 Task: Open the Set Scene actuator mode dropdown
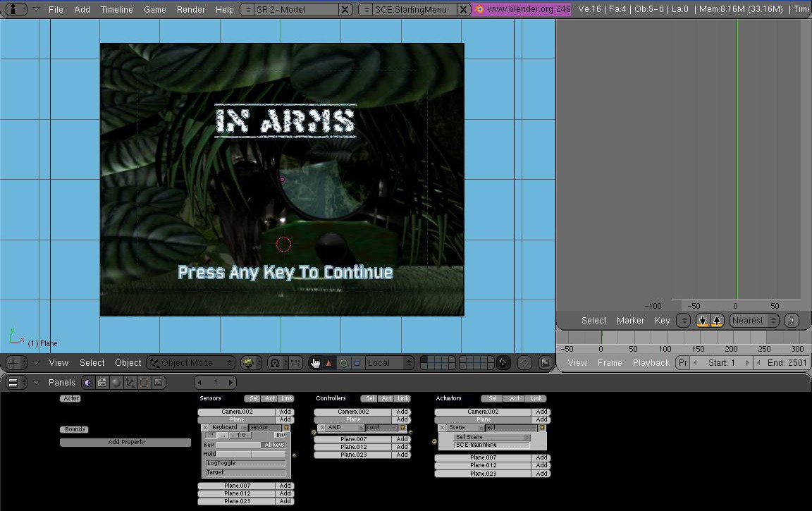point(491,437)
